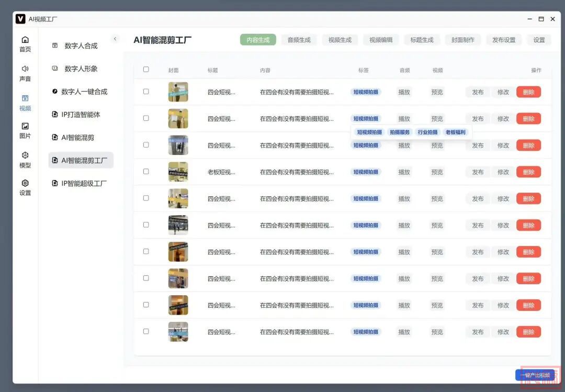Click the 视频 icon in left sidebar
565x392 pixels.
[x=25, y=98]
